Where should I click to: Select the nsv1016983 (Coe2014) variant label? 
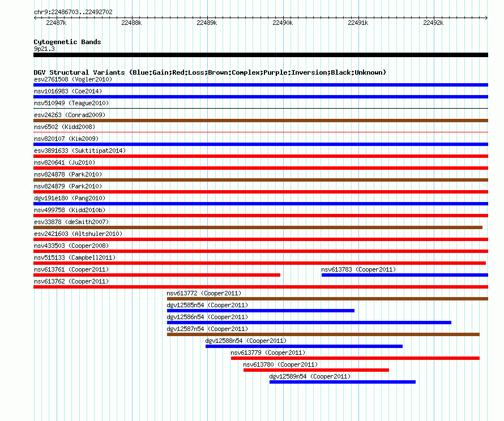pos(68,91)
